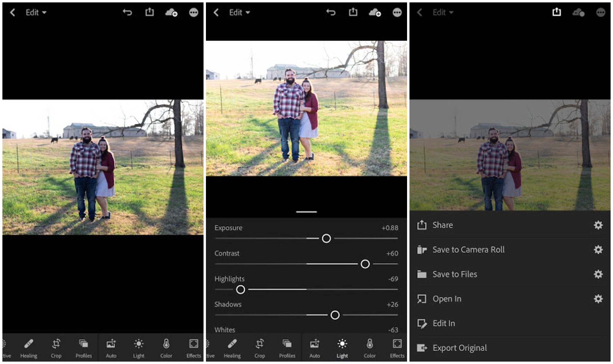The width and height of the screenshot is (613, 364).
Task: Tap back arrow in left screen
Action: point(12,12)
